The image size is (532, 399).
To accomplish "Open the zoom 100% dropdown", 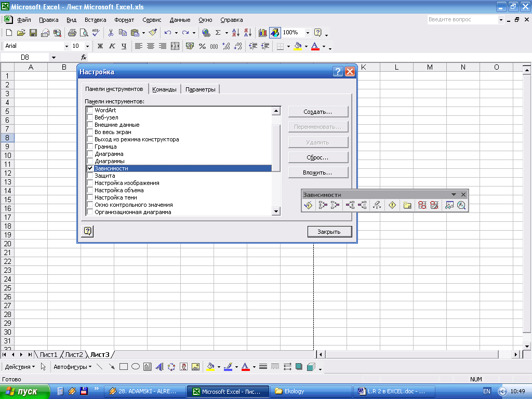I will [308, 33].
